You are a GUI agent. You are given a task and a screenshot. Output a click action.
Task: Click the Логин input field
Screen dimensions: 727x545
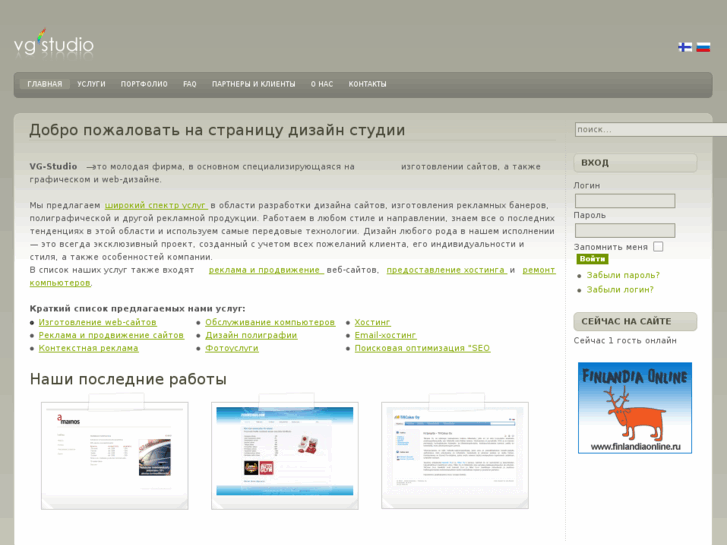[625, 201]
